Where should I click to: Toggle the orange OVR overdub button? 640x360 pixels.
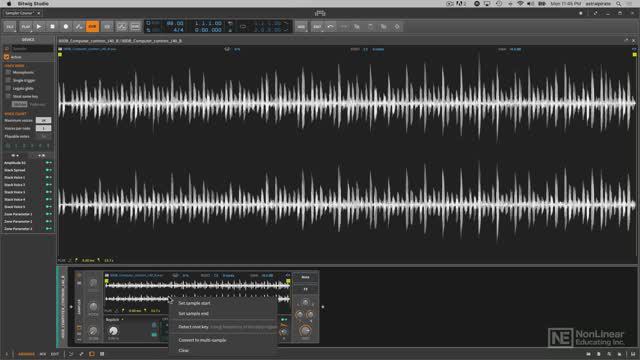click(93, 27)
